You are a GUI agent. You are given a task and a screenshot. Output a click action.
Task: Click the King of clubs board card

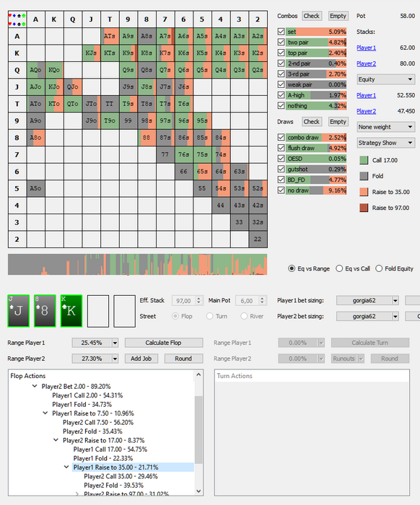[x=71, y=311]
